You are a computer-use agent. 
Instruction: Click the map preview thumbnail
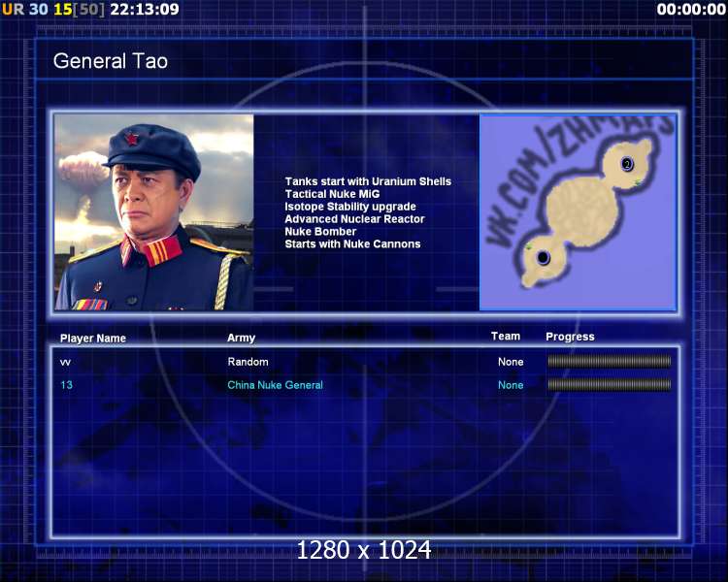(578, 212)
